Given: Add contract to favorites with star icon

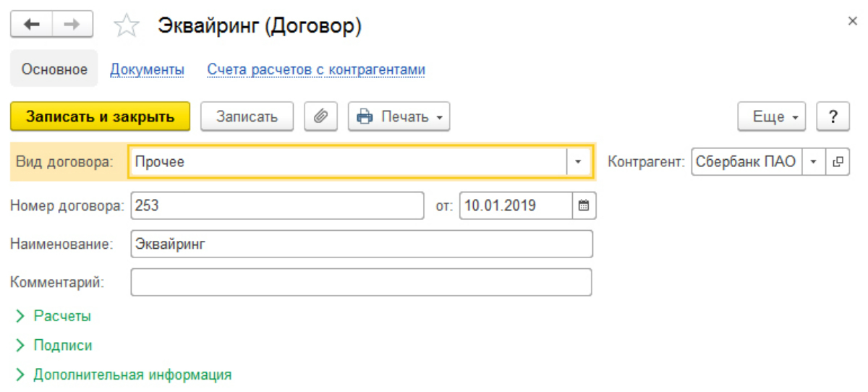Looking at the screenshot, I should [127, 26].
